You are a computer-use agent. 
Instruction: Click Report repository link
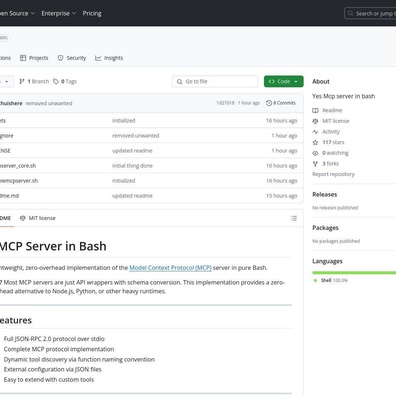pyautogui.click(x=333, y=174)
